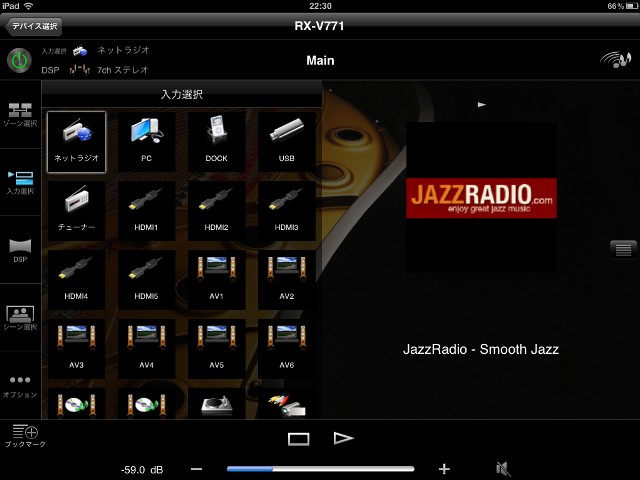This screenshot has width=640, height=480.
Task: Select the camcorder V-AUX input
Action: (x=287, y=404)
